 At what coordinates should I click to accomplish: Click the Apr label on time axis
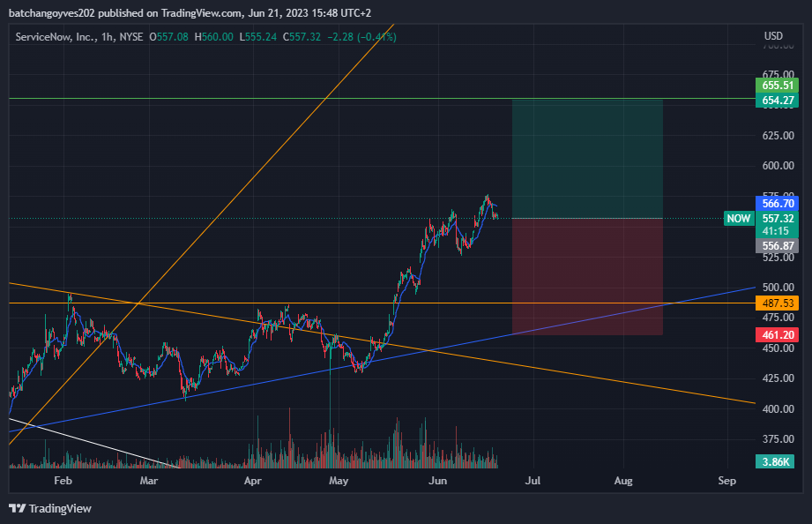tap(253, 481)
